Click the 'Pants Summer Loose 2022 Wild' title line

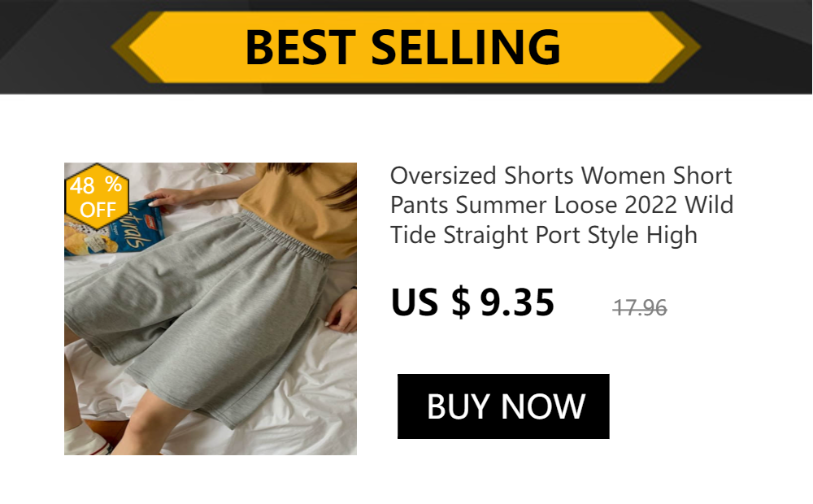coord(562,205)
